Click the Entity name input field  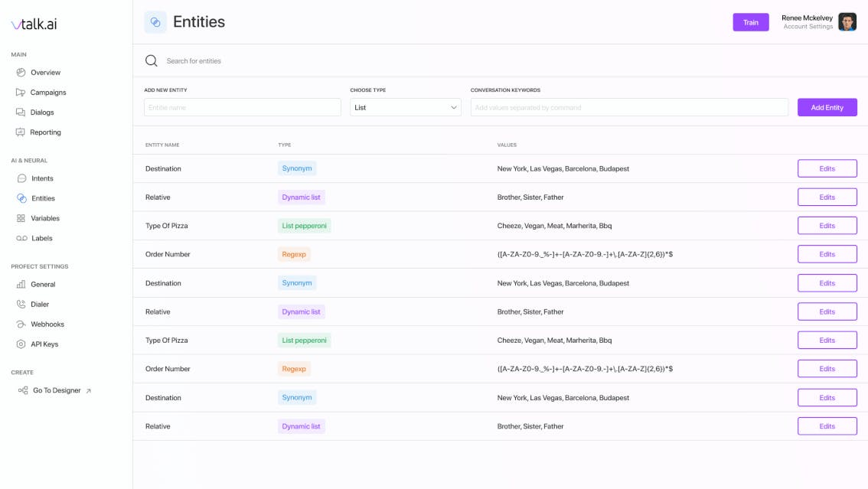click(243, 108)
